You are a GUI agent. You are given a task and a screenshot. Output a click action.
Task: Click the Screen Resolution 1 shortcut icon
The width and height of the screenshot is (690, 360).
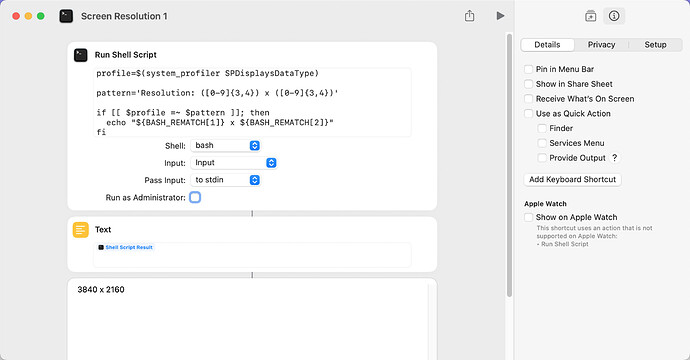pyautogui.click(x=66, y=16)
